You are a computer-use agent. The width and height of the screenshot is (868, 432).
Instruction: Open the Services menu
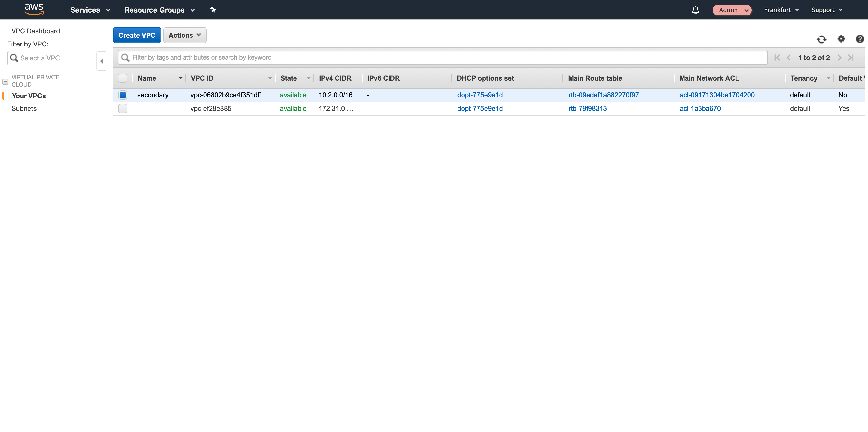[x=90, y=10]
